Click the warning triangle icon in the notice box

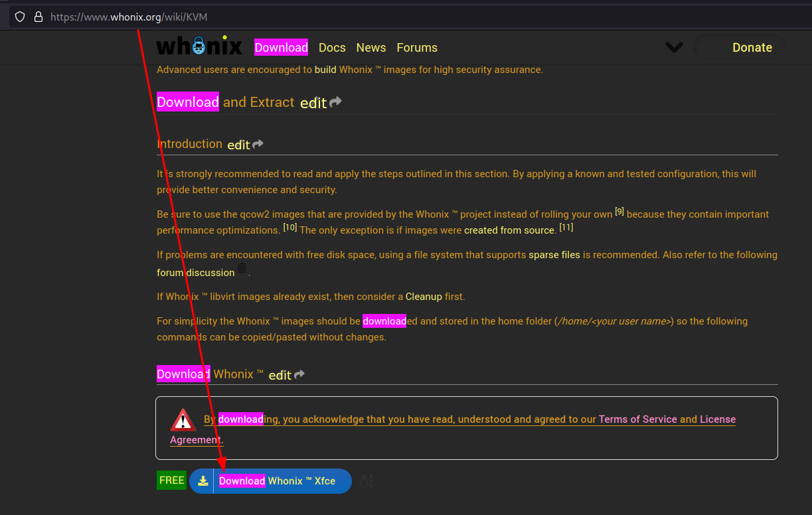pos(183,420)
